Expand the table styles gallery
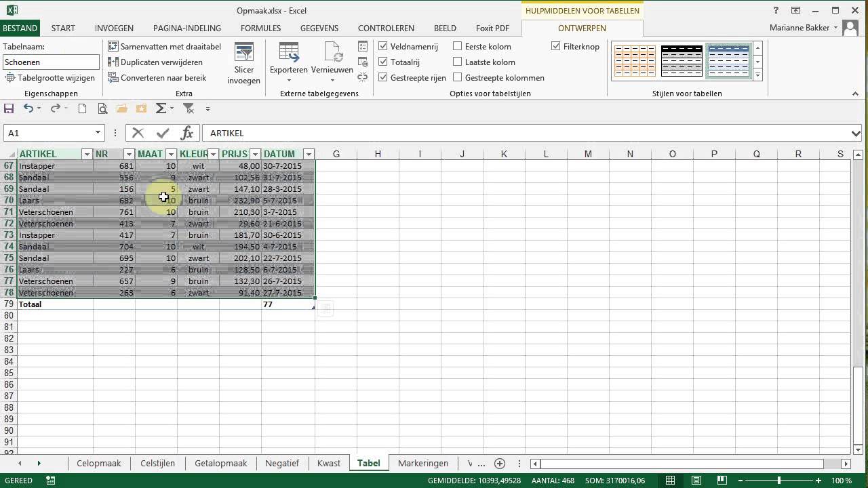The image size is (868, 488). 757,75
